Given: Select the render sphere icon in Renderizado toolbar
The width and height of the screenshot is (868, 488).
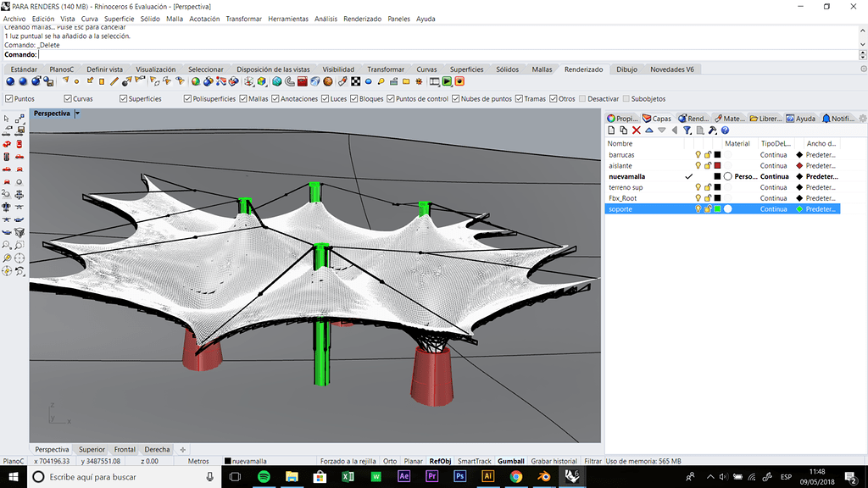Looking at the screenshot, I should click(8, 82).
